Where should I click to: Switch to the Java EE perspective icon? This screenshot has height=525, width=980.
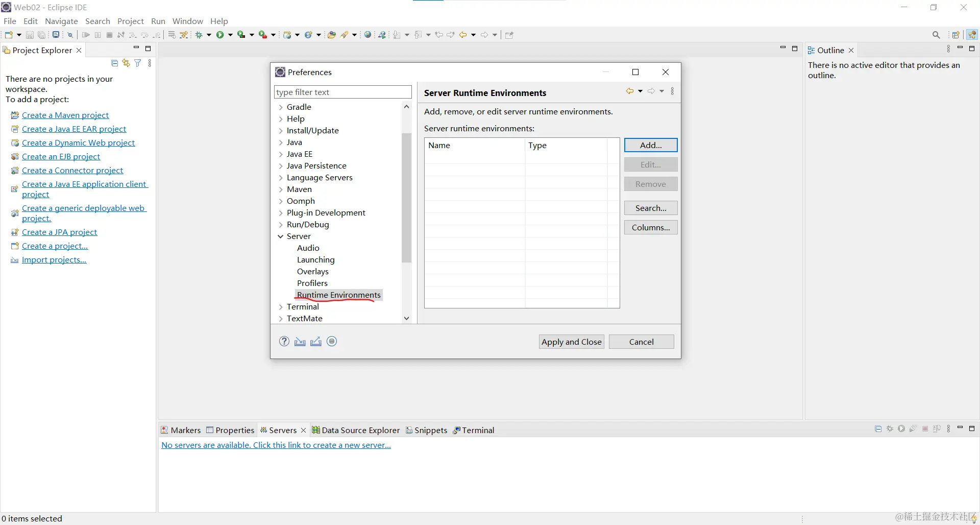point(972,35)
